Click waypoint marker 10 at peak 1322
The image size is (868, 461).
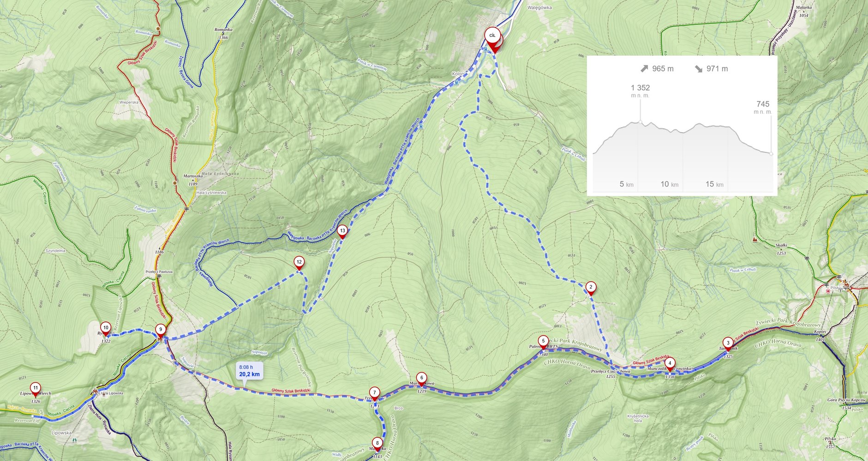[x=106, y=329]
